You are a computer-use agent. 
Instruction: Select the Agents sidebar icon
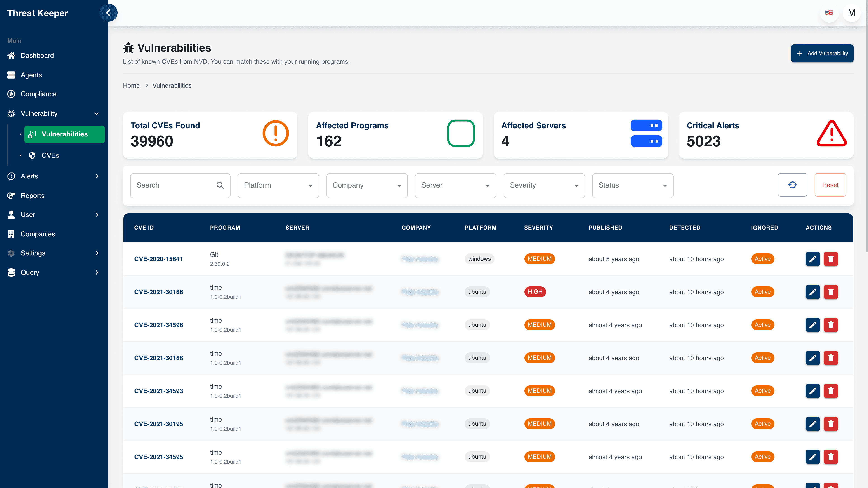pos(31,75)
